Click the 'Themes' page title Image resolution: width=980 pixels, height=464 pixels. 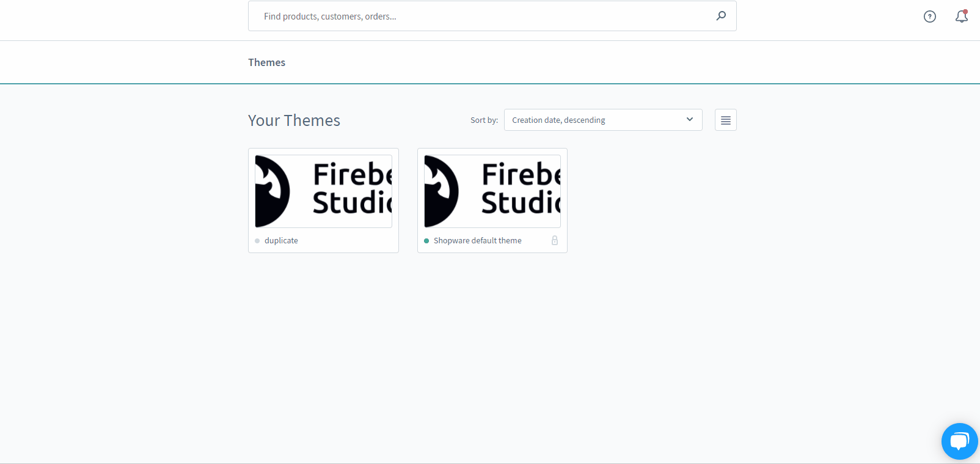click(x=266, y=62)
